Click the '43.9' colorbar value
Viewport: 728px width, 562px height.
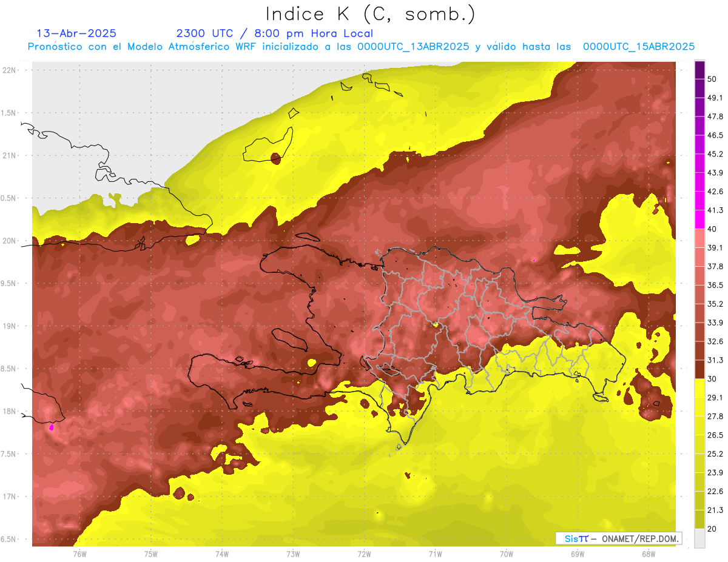(x=715, y=173)
